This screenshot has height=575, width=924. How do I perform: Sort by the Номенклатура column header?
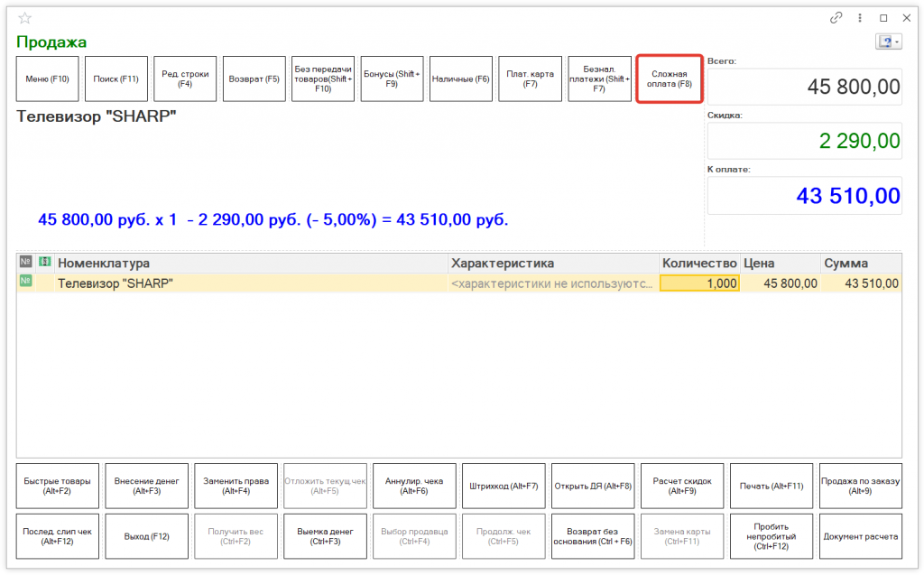click(x=252, y=263)
